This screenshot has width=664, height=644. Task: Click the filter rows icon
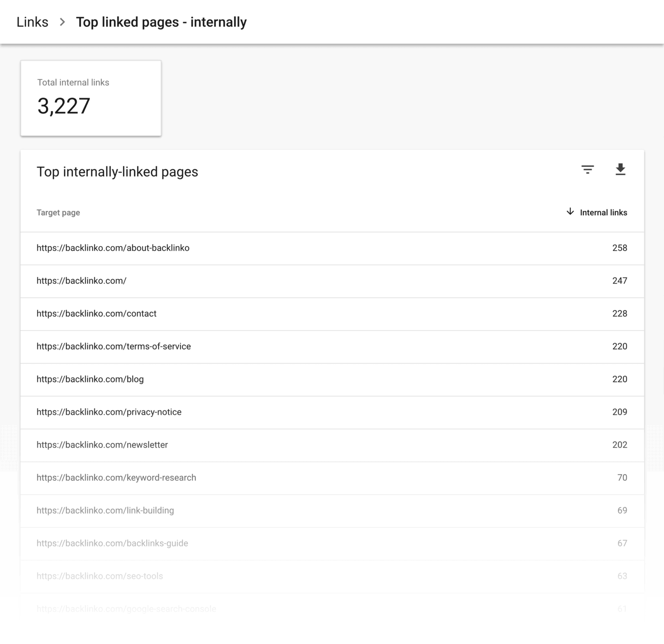point(587,170)
